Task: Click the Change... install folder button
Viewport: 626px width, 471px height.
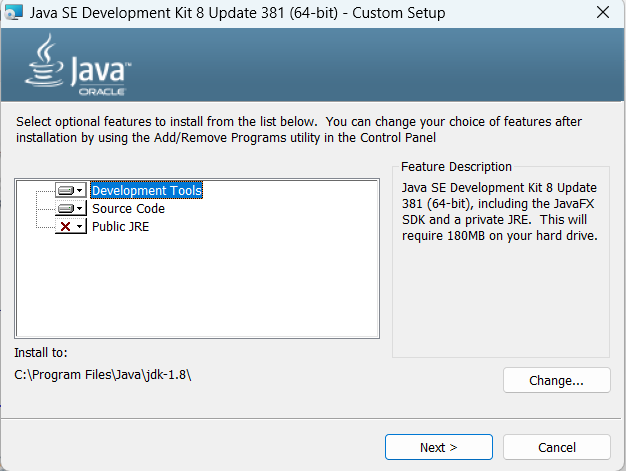Action: point(557,380)
